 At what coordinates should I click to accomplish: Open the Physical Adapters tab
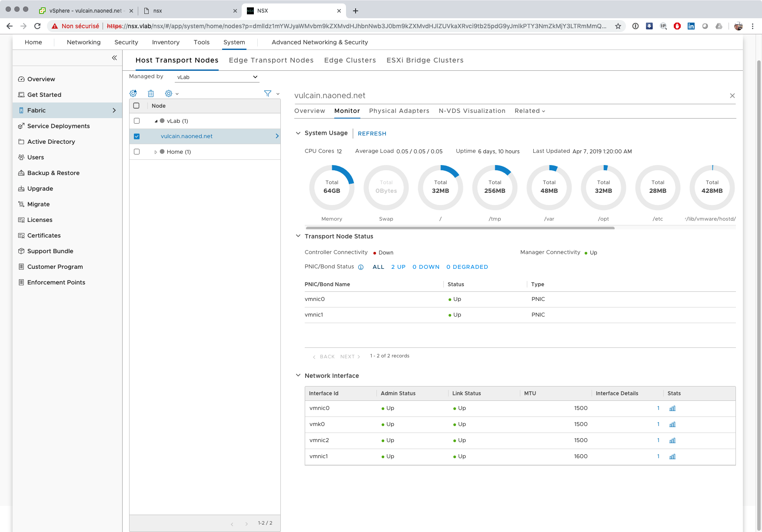(399, 111)
